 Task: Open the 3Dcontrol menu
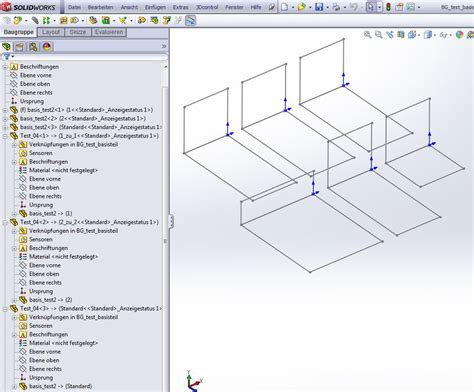(207, 7)
